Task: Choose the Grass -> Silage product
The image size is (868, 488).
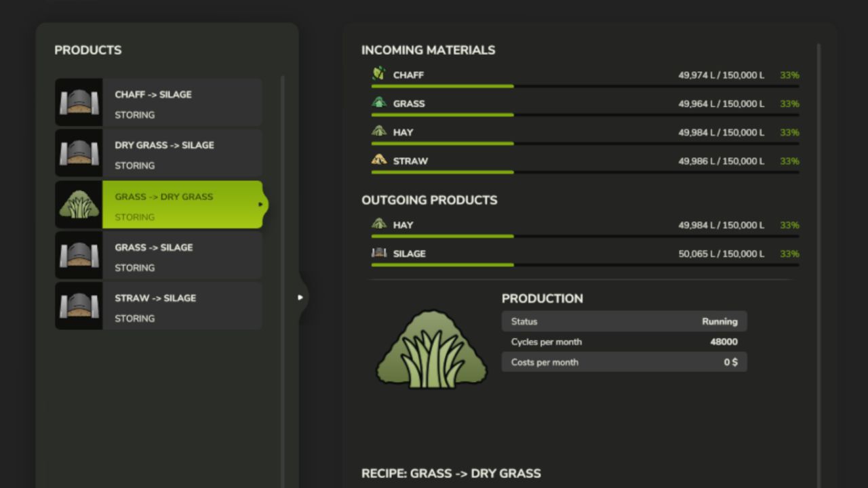Action: tap(182, 256)
